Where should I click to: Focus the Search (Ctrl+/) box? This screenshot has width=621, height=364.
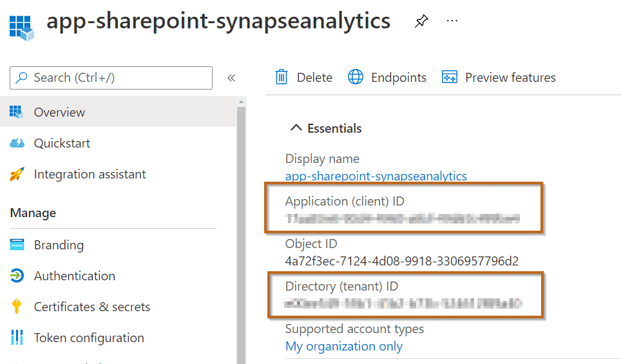pos(111,78)
